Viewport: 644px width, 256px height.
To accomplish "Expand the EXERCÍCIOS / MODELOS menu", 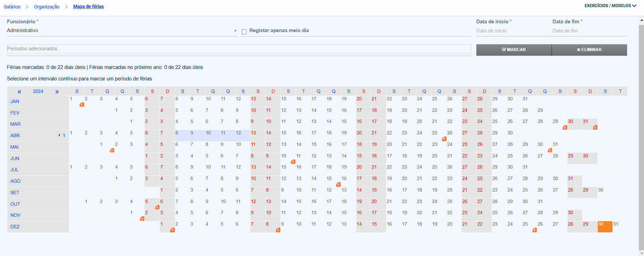I will (x=611, y=6).
